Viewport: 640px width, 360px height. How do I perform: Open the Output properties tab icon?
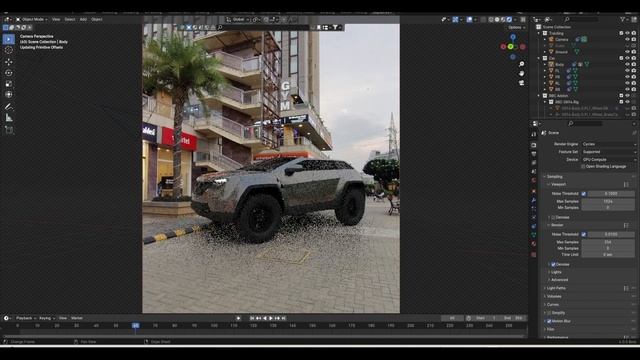[533, 154]
